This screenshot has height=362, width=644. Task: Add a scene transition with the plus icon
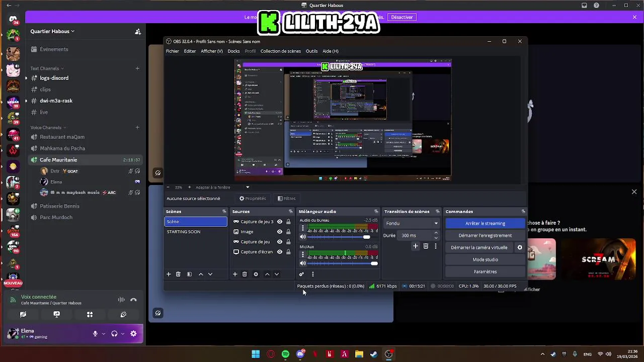click(416, 246)
